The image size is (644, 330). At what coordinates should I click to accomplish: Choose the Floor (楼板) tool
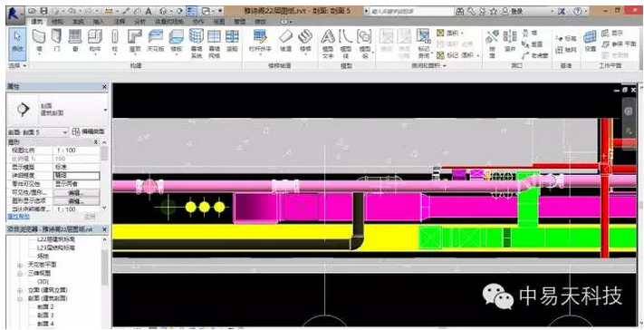(x=177, y=43)
